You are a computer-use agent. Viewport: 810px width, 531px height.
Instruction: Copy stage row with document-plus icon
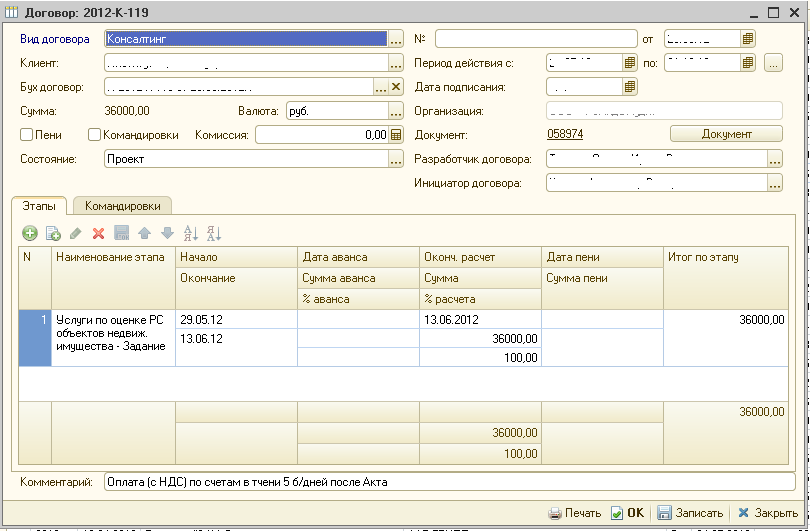53,233
